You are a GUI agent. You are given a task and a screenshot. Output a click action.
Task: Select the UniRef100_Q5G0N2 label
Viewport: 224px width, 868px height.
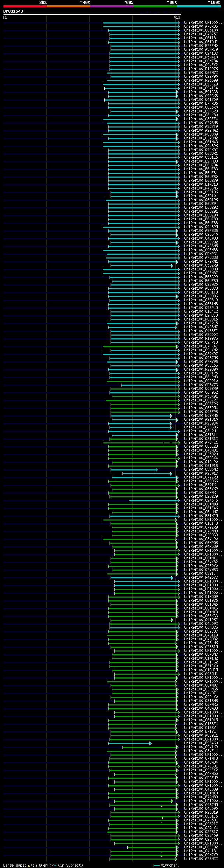pyautogui.click(x=201, y=469)
